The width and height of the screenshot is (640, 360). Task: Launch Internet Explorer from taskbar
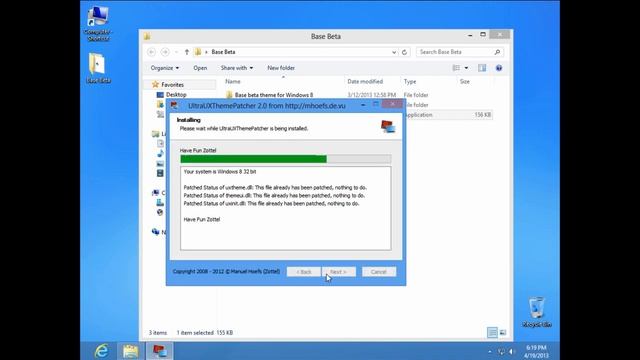pos(102,351)
